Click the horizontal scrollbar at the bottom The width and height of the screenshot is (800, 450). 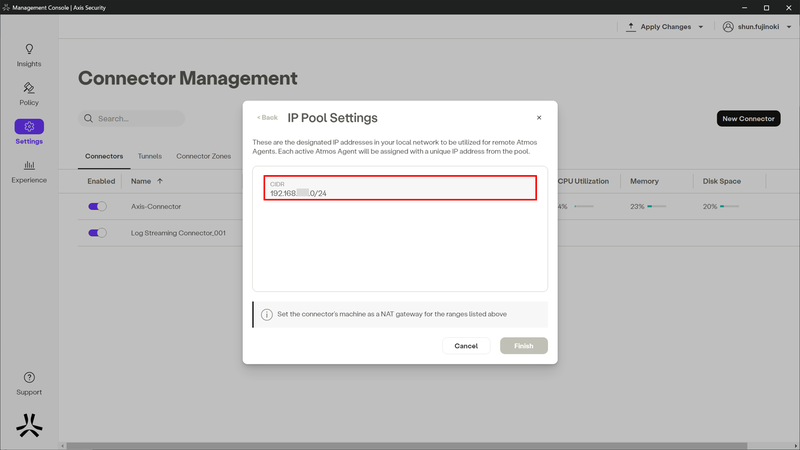407,446
